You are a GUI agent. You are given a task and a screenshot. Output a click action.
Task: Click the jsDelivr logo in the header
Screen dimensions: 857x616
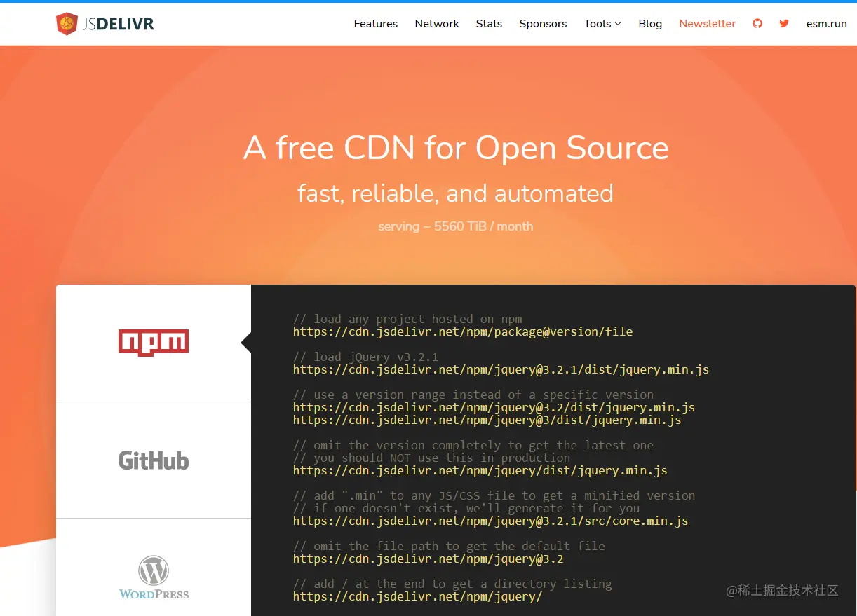tap(105, 24)
